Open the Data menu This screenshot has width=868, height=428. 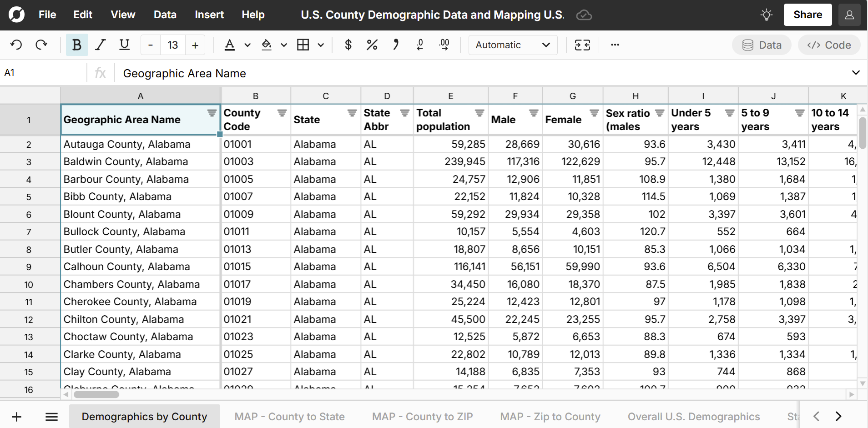click(165, 15)
